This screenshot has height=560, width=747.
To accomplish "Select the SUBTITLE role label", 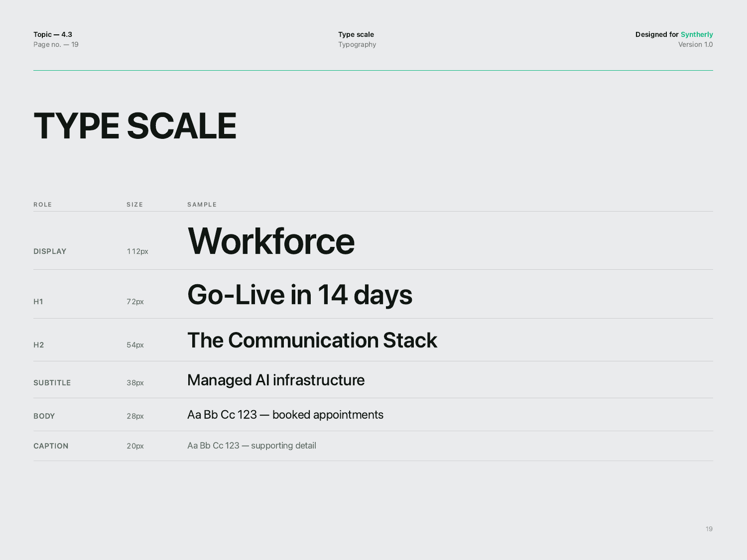I will 52,383.
